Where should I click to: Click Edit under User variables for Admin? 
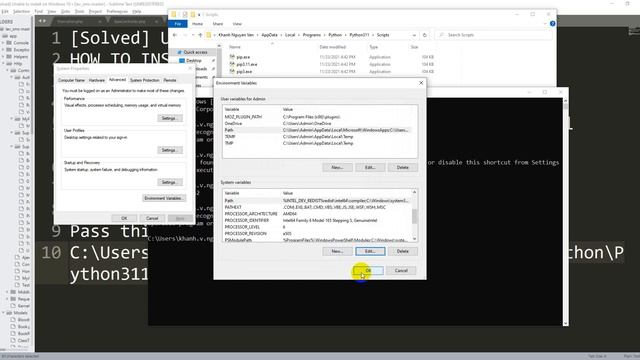[370, 167]
